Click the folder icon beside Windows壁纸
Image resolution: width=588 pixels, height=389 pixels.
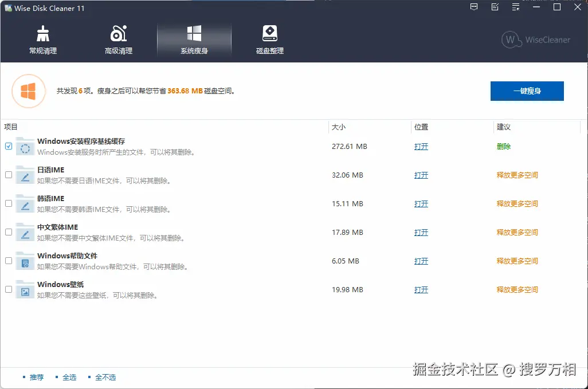[25, 290]
